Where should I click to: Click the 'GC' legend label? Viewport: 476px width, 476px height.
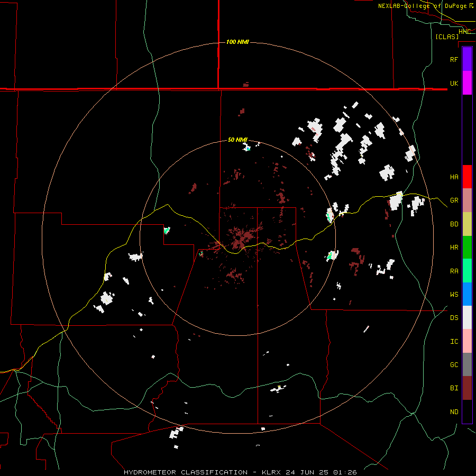click(x=454, y=365)
